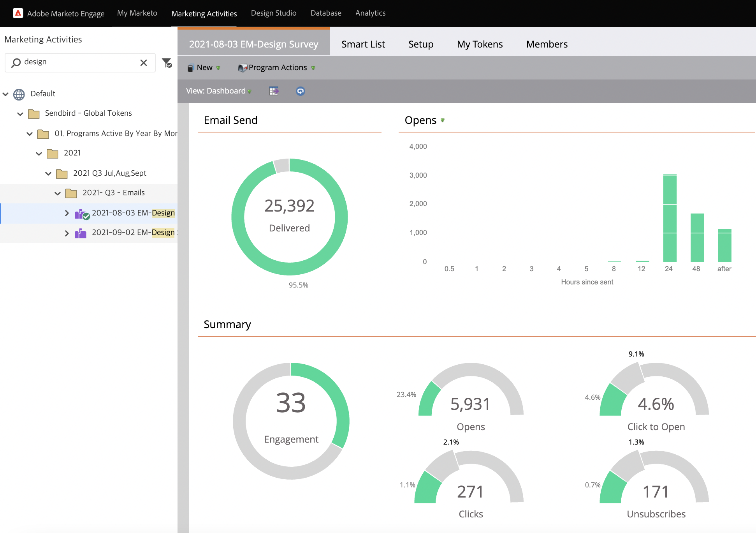Click the Program Actions button
The height and width of the screenshot is (533, 756).
coord(277,67)
